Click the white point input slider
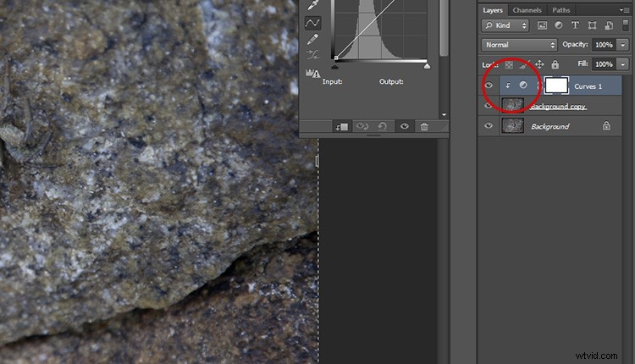635x364 pixels. point(427,66)
